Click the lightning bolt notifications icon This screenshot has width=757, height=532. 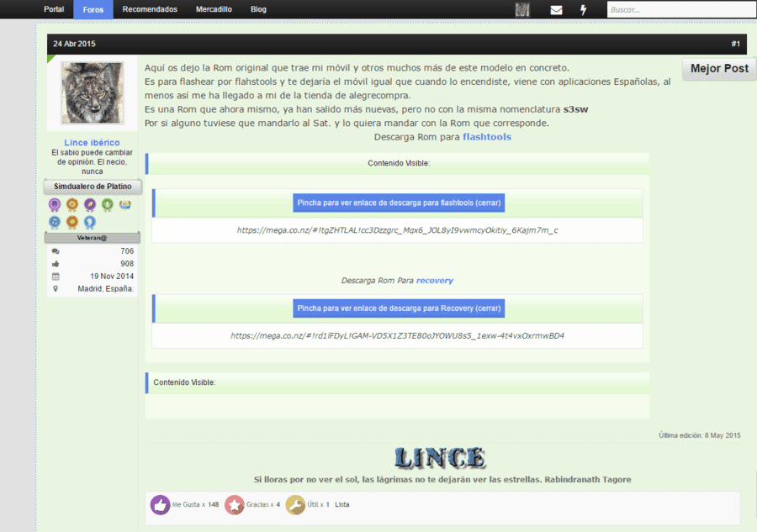point(583,9)
